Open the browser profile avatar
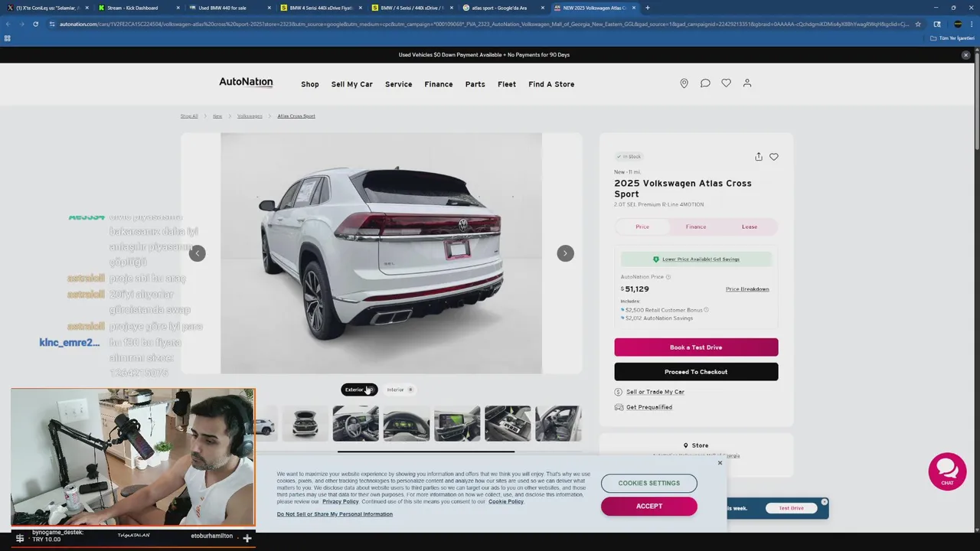This screenshot has width=980, height=551. point(958,24)
